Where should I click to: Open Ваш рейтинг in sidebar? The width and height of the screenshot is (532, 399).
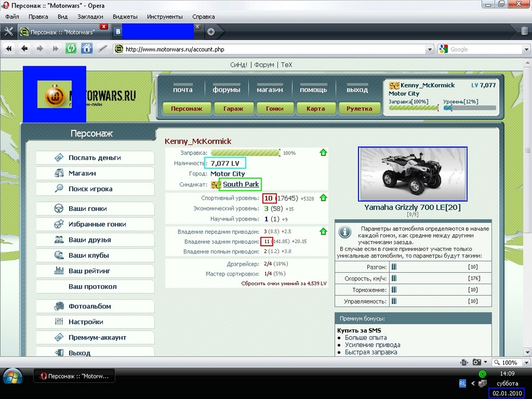point(96,271)
